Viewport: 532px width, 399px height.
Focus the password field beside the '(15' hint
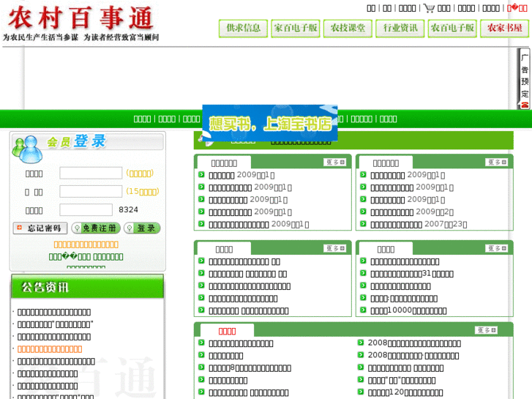[91, 191]
